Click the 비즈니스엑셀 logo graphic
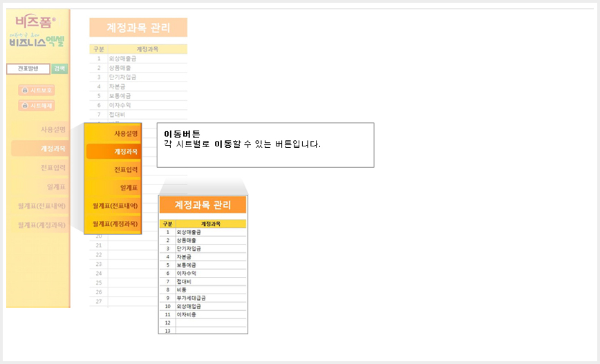The image size is (600, 364). pos(37,40)
